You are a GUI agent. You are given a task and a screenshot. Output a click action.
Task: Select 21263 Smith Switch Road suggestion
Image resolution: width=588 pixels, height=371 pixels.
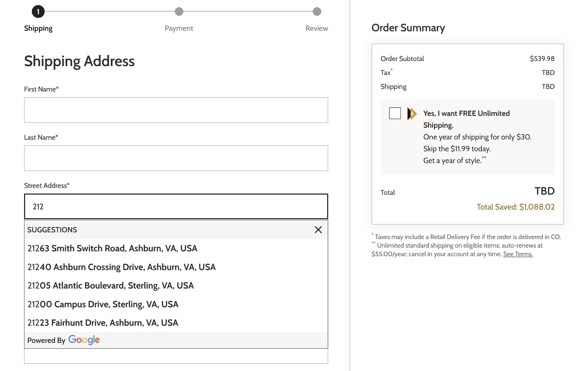112,249
